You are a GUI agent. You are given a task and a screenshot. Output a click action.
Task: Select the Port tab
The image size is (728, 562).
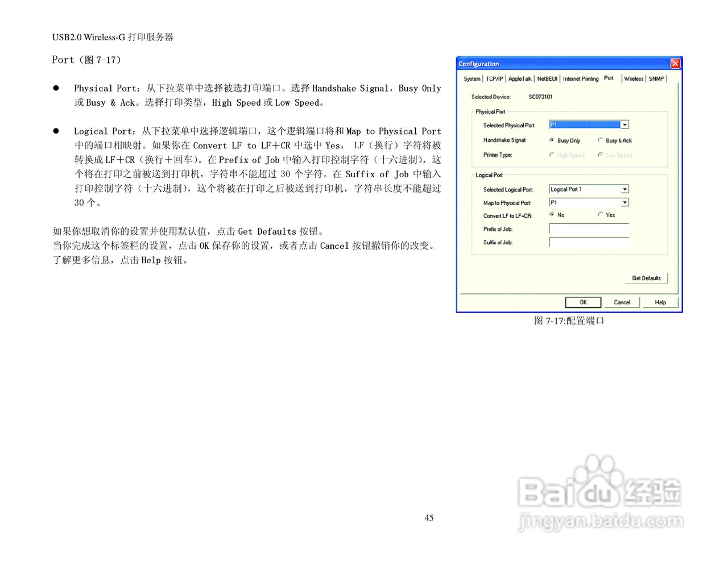point(609,78)
